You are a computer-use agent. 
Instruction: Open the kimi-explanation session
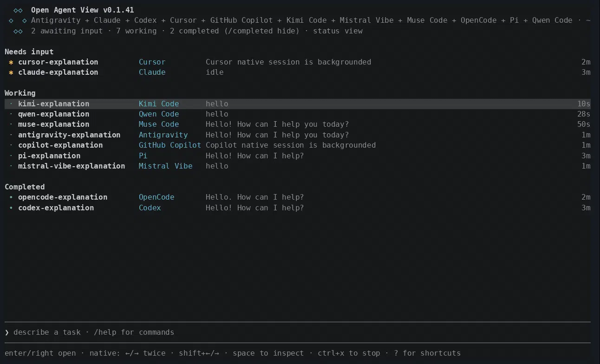click(x=298, y=104)
